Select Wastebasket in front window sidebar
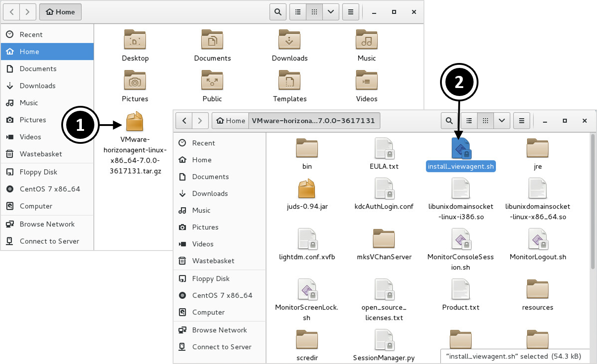This screenshot has width=597, height=364. (x=220, y=261)
